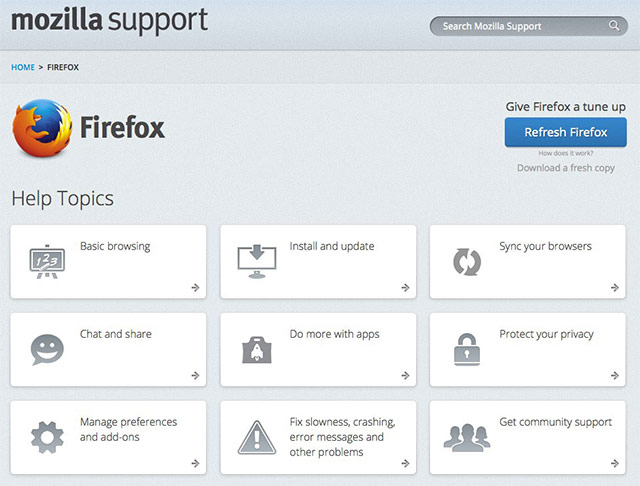640x486 pixels.
Task: Open the people icon for community support
Action: [467, 437]
